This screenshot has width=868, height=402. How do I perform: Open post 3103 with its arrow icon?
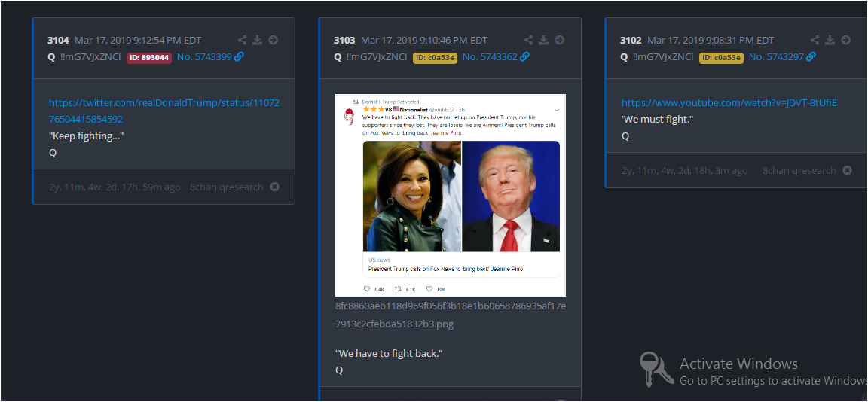[559, 40]
